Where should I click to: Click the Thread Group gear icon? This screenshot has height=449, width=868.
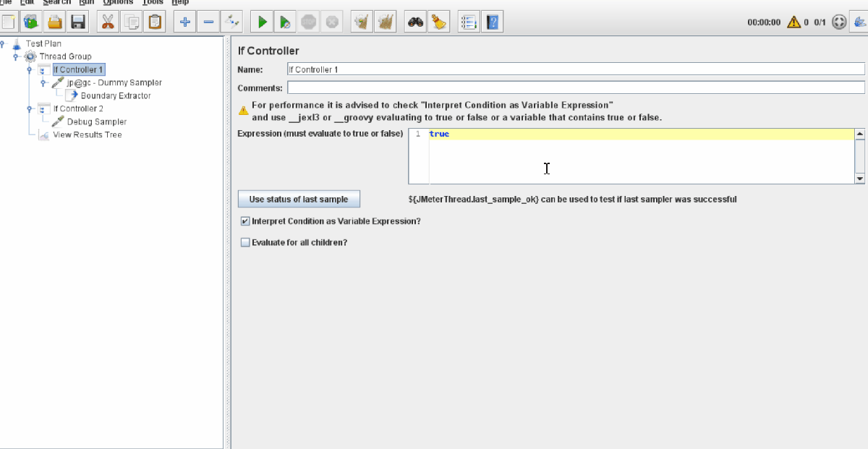(30, 56)
